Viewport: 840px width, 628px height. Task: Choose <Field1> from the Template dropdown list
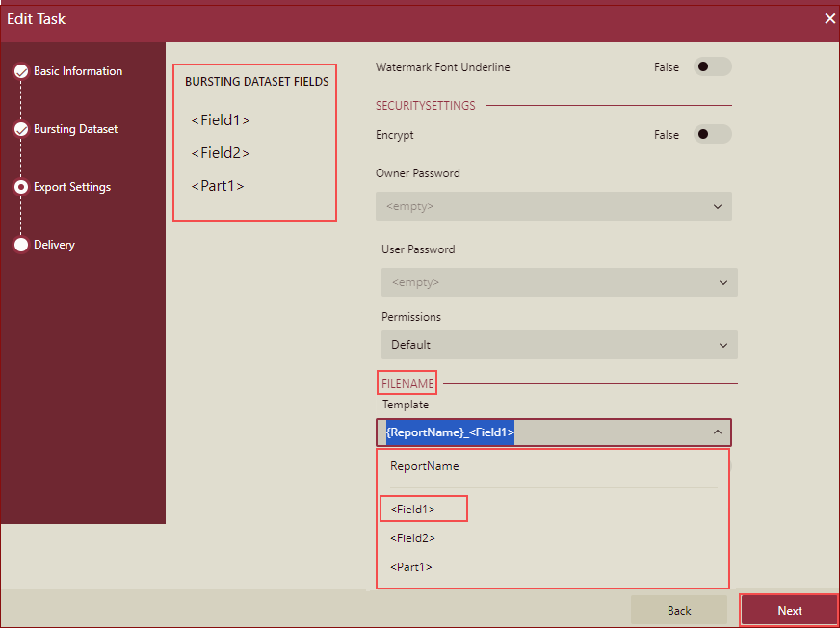point(412,508)
